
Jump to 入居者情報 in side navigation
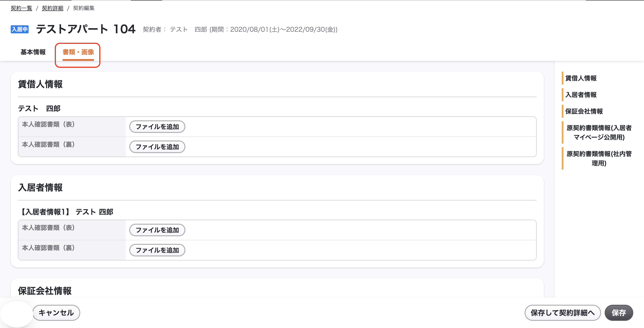tap(581, 95)
